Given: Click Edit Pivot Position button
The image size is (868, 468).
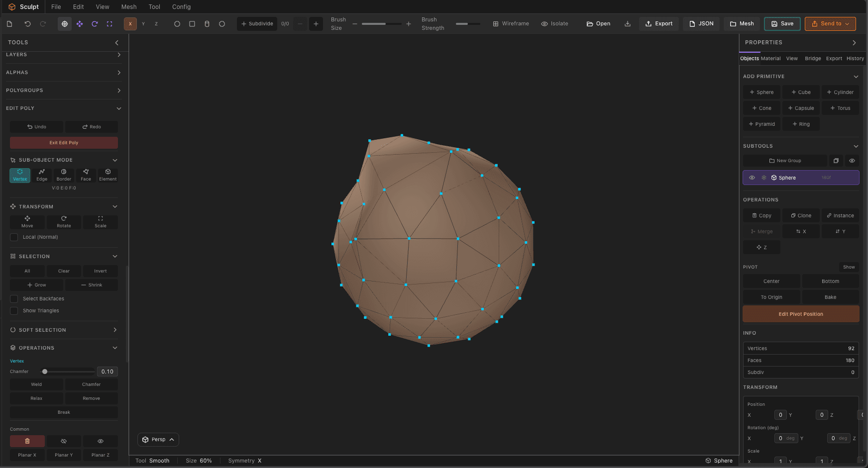Looking at the screenshot, I should 801,314.
